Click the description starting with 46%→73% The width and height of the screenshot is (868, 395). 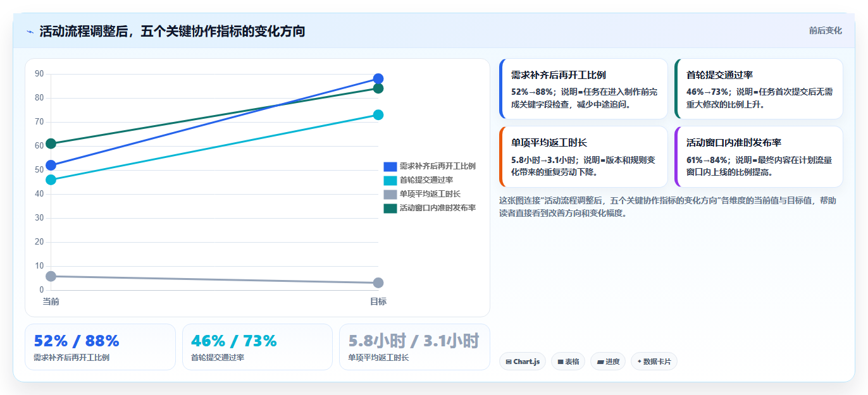pyautogui.click(x=760, y=98)
